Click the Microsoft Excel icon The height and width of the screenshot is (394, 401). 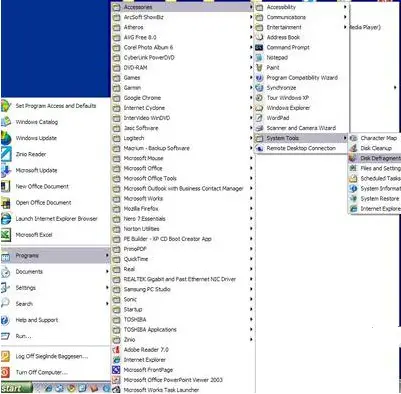point(6,235)
